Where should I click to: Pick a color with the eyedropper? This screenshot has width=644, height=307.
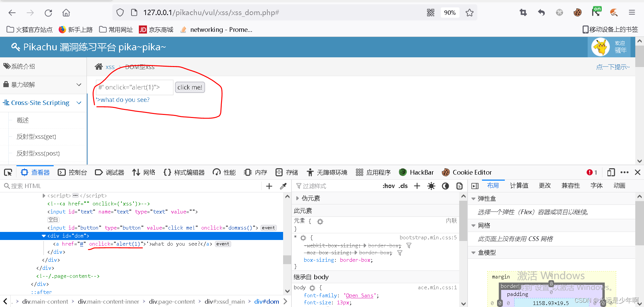[283, 186]
